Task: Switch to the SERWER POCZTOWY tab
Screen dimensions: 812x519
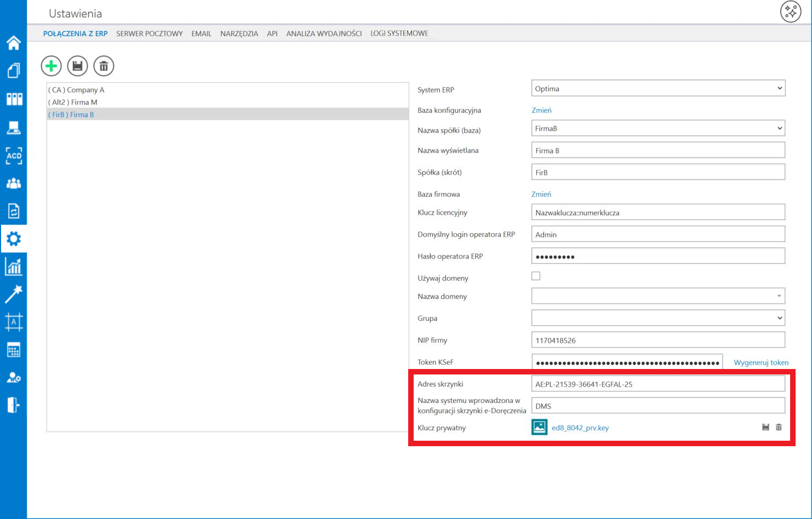Action: [x=149, y=33]
